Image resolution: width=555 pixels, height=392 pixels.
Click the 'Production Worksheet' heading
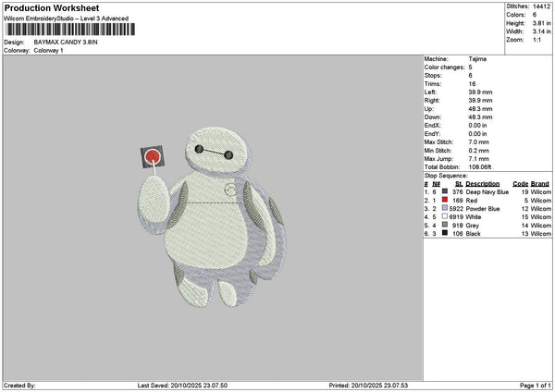[52, 7]
